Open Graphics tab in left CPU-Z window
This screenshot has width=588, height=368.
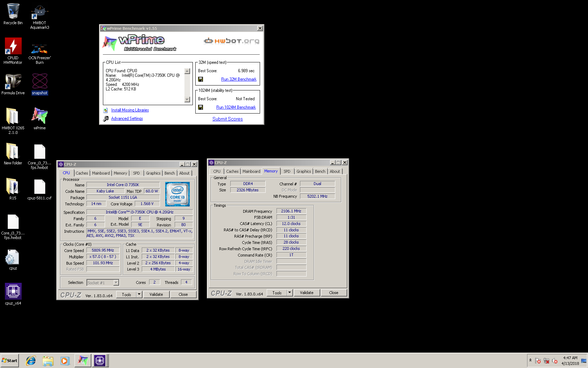point(153,173)
